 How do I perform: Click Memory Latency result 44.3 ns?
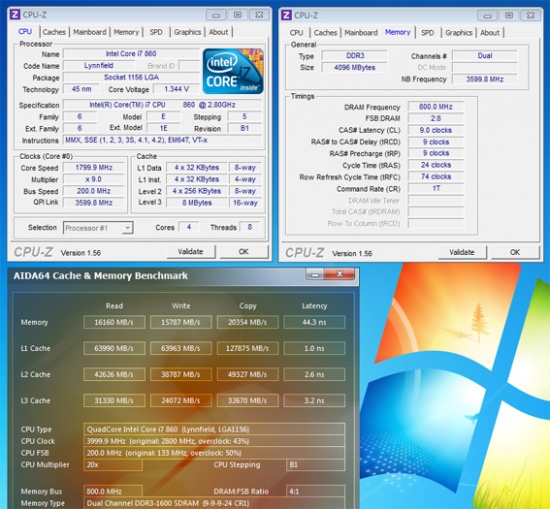[314, 322]
